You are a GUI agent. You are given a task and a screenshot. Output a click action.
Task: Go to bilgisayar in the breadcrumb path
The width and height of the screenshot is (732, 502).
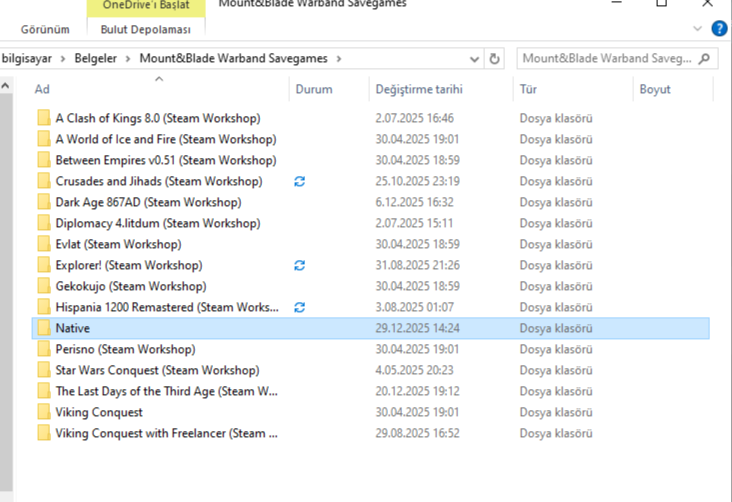[x=27, y=58]
